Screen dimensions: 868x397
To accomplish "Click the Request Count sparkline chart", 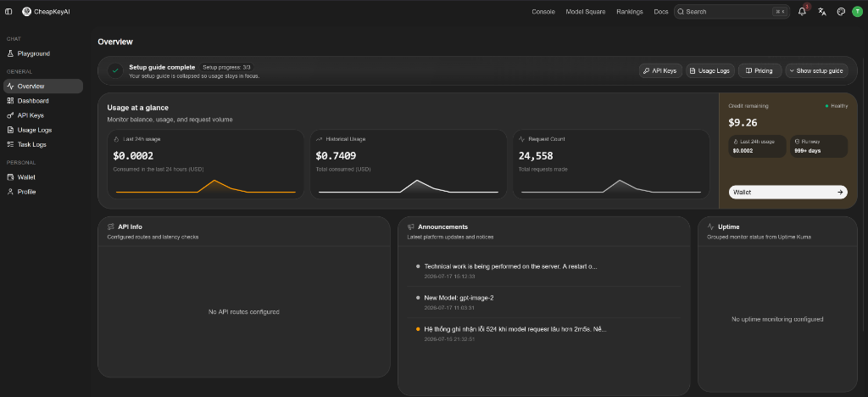I will [610, 187].
